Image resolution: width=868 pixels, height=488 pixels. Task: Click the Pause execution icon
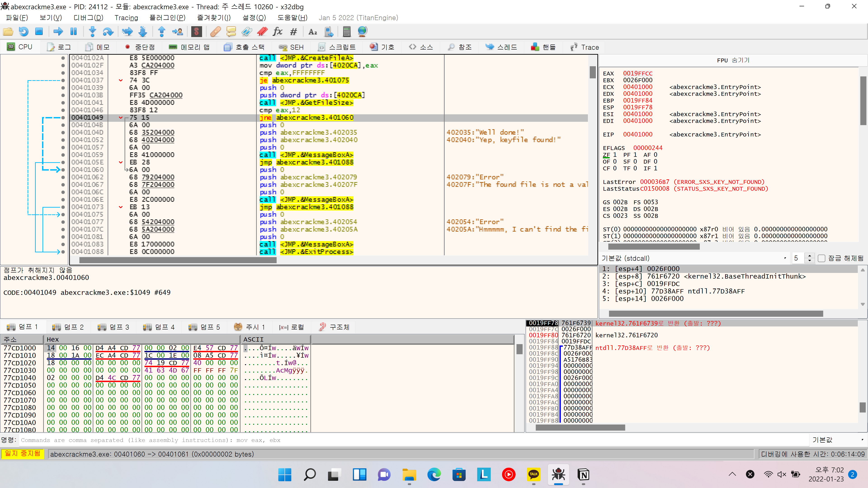click(73, 32)
